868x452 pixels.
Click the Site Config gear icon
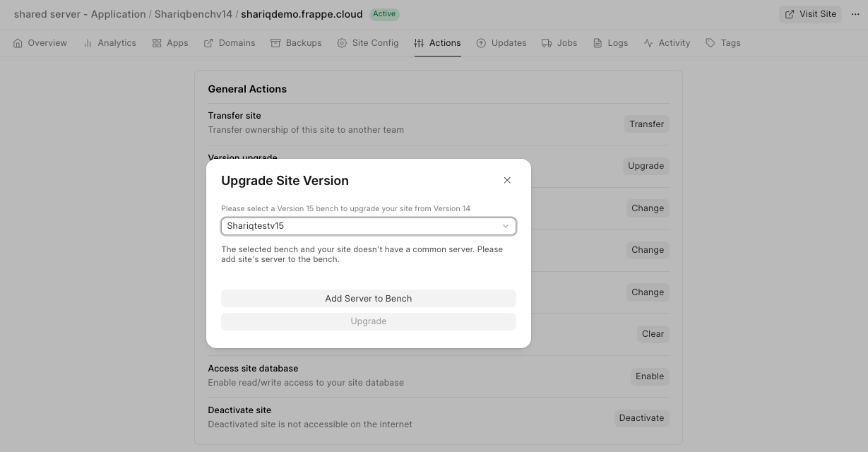click(342, 43)
